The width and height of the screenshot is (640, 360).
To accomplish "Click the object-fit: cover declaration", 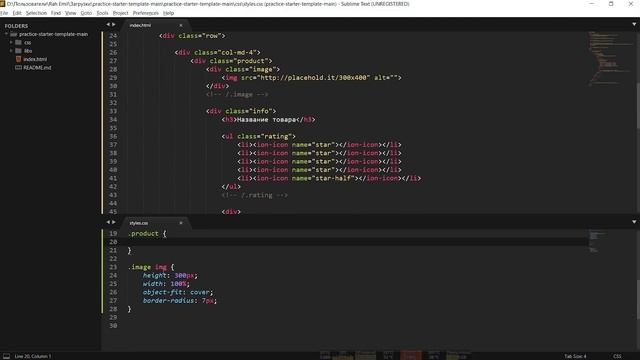I will point(178,292).
